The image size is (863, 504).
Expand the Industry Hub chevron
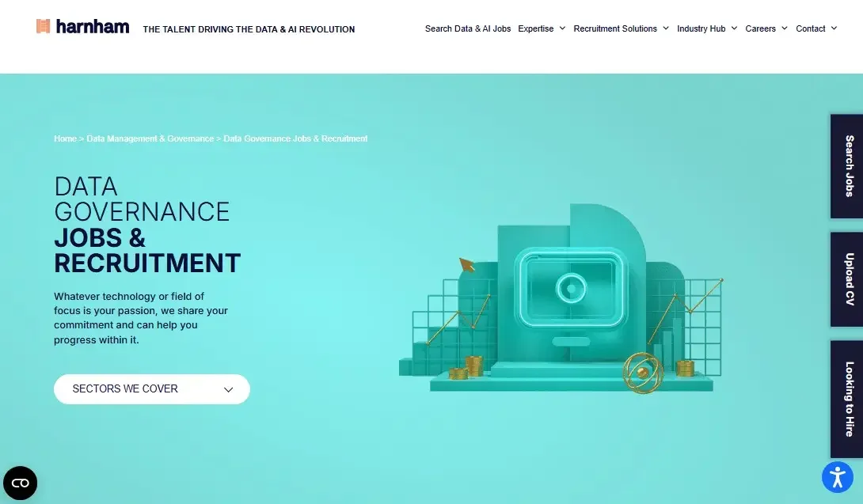(734, 28)
